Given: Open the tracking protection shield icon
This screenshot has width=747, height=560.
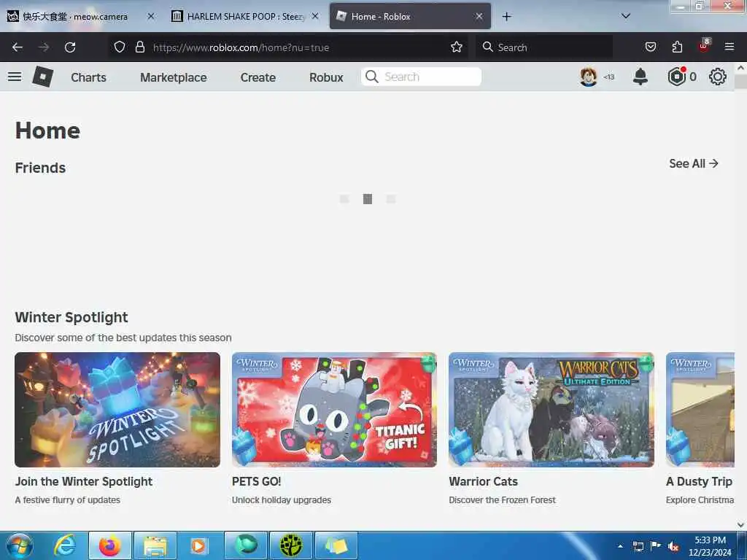Looking at the screenshot, I should (x=120, y=47).
